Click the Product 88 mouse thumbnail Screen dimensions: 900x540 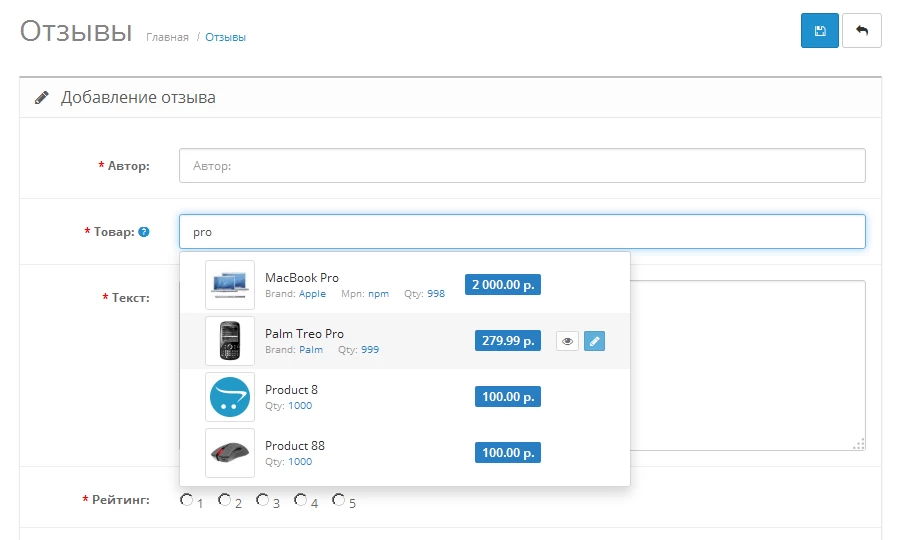(x=230, y=453)
